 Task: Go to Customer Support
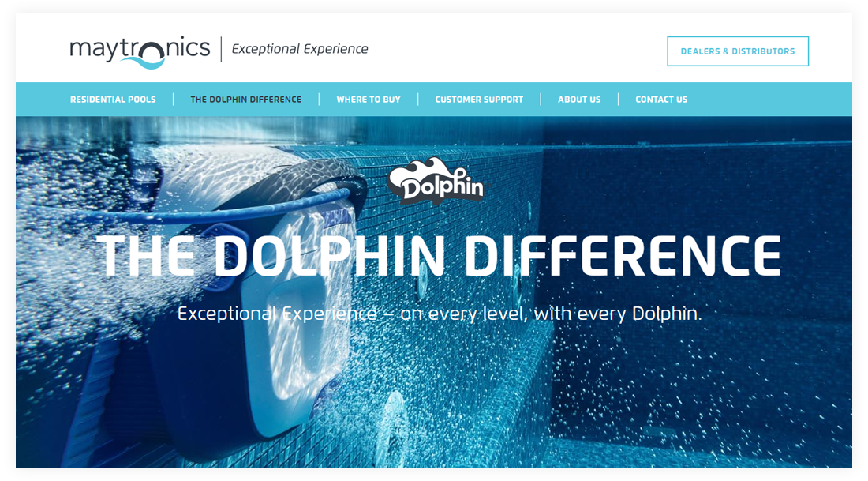coord(479,100)
